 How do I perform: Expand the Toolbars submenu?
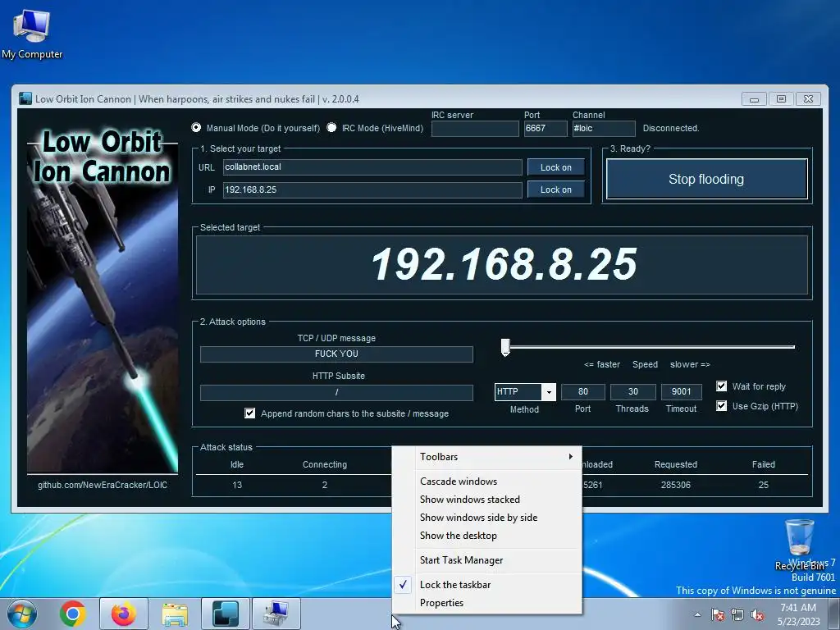point(487,457)
